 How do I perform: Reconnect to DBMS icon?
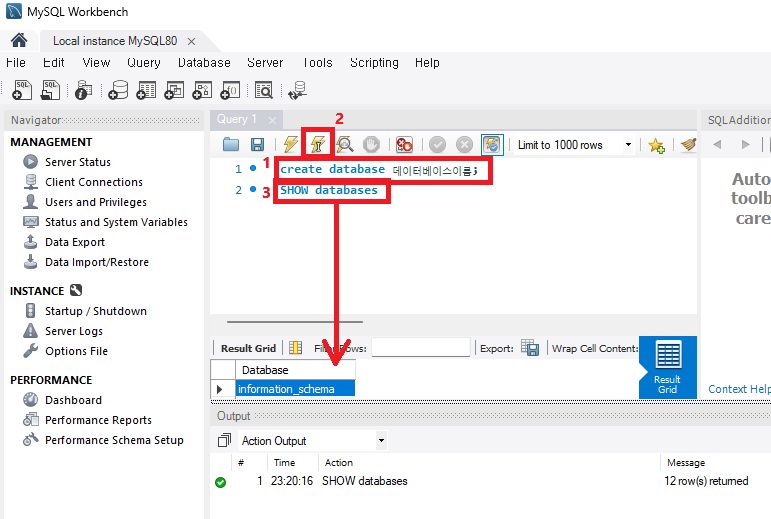click(x=297, y=90)
